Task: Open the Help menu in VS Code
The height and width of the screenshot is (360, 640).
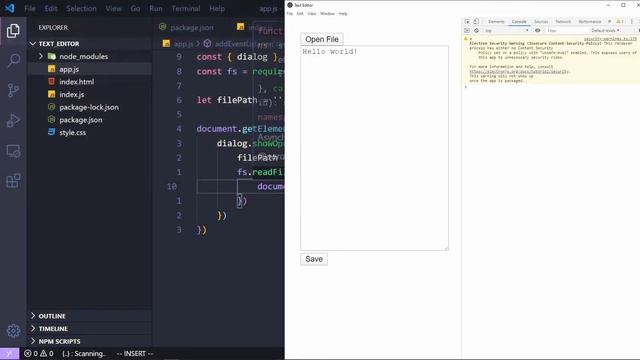Action: tap(217, 8)
